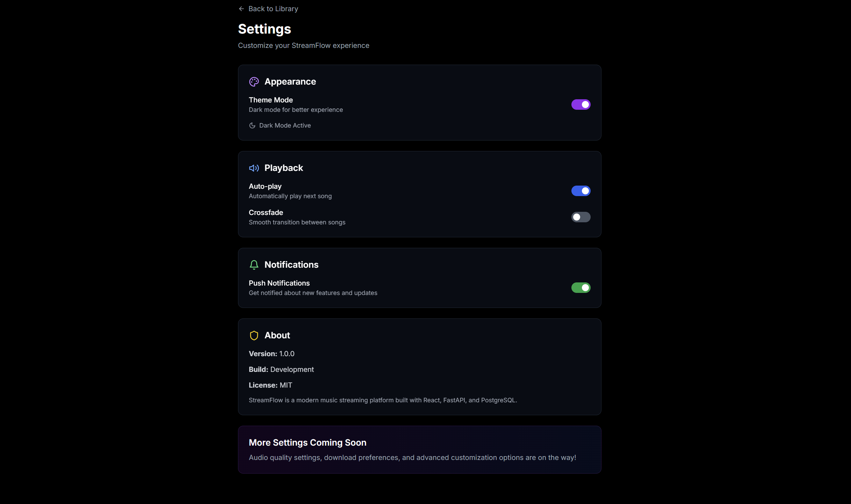
Task: Click the Appearance palette icon
Action: click(254, 82)
